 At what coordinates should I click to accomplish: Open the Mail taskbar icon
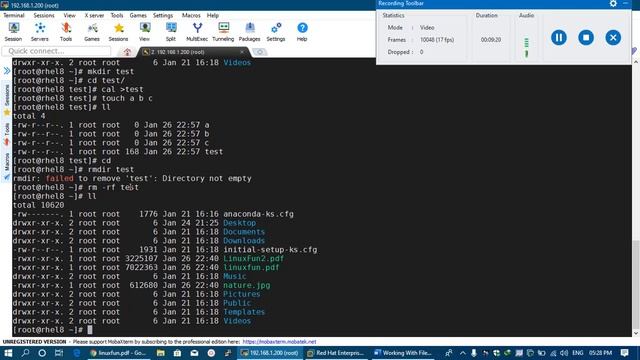click(194, 353)
